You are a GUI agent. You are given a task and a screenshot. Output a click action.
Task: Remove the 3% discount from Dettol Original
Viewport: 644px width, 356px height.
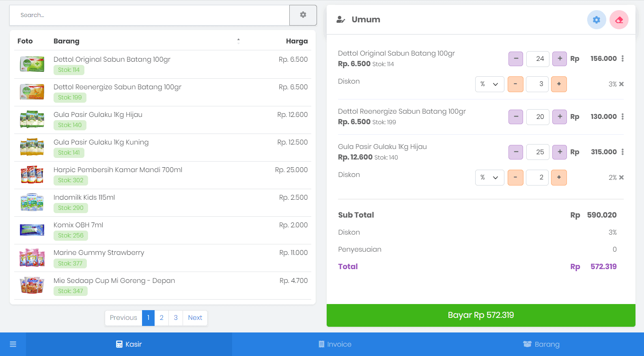coord(621,84)
